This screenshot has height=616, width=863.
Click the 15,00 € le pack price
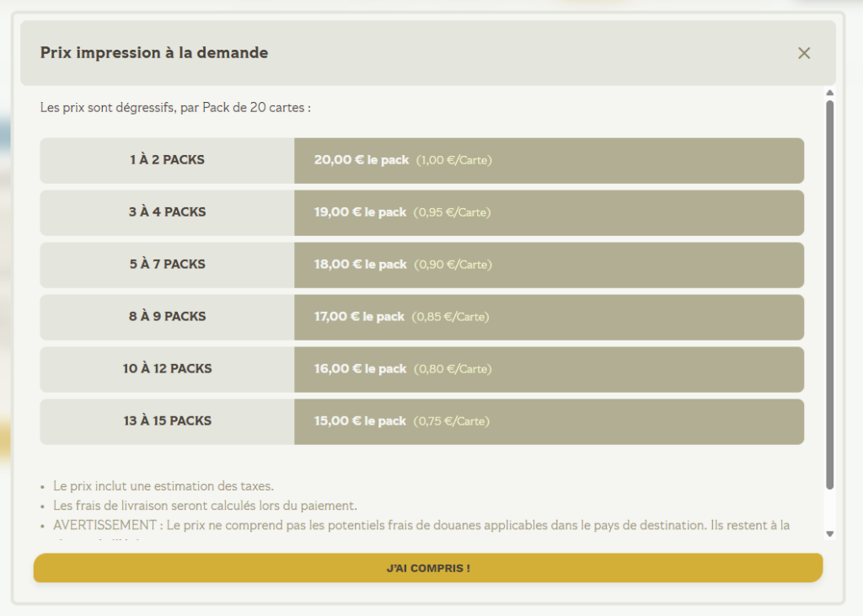pos(360,421)
